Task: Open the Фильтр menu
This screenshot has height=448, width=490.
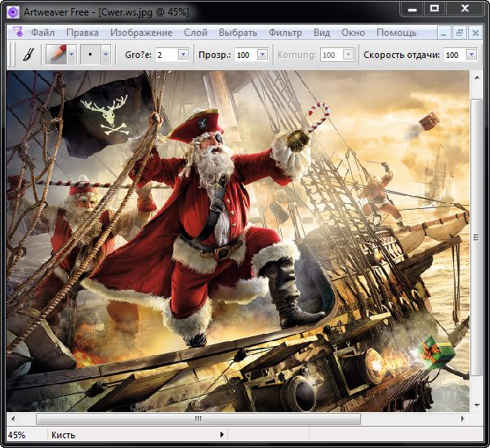Action: (285, 33)
